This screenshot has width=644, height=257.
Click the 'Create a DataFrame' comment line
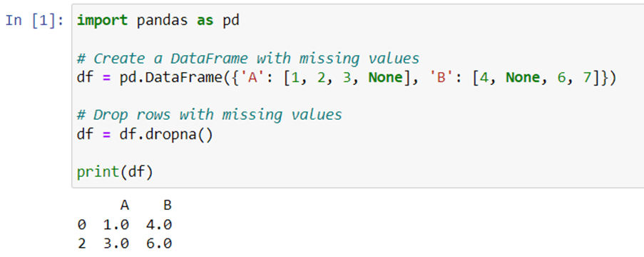[248, 59]
